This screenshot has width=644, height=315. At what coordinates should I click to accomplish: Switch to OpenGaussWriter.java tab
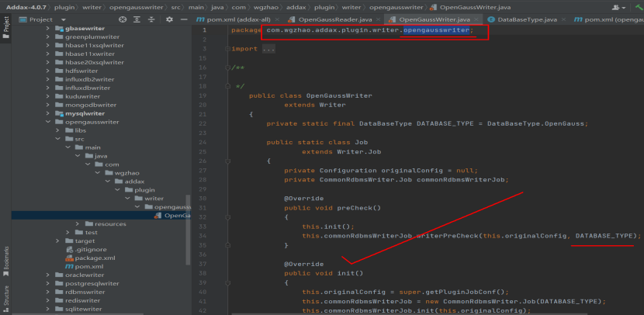pos(435,19)
